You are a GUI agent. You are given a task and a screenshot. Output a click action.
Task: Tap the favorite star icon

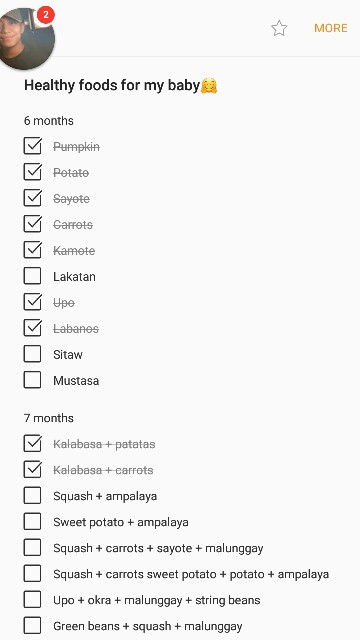pyautogui.click(x=279, y=28)
